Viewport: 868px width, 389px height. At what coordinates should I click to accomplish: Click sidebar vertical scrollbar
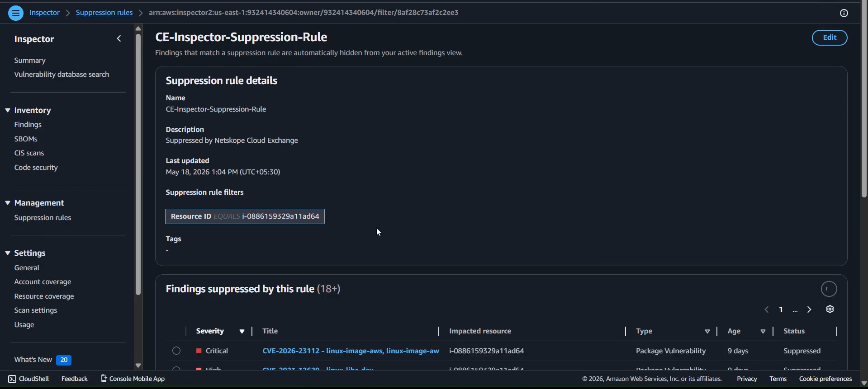click(138, 164)
